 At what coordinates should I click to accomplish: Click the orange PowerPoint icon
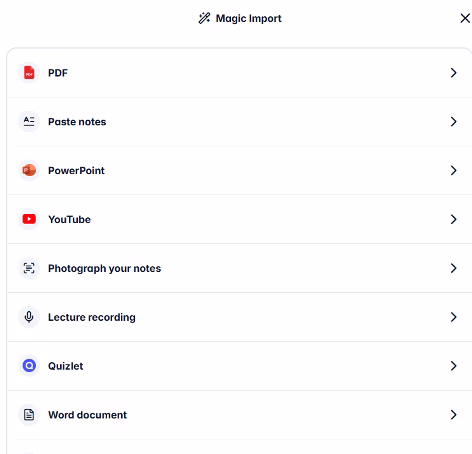tap(29, 170)
